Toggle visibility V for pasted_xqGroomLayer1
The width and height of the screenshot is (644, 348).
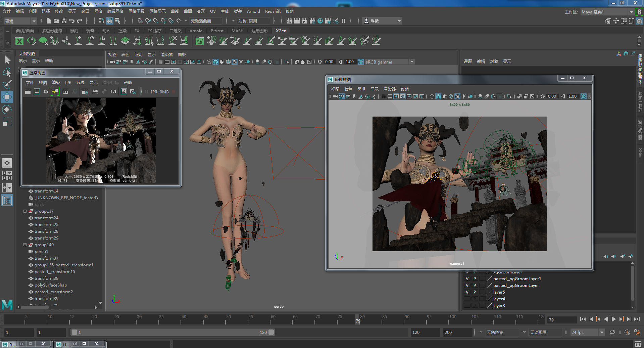coord(467,278)
